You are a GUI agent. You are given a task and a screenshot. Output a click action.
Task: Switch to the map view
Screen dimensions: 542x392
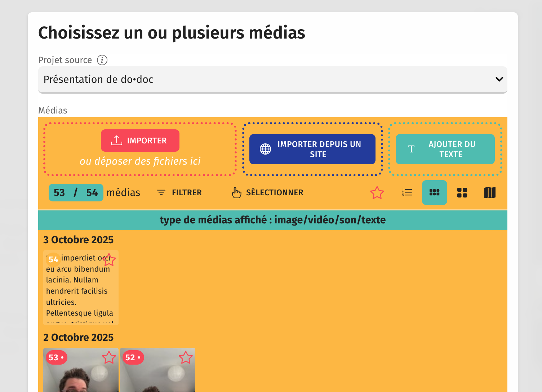click(x=490, y=193)
